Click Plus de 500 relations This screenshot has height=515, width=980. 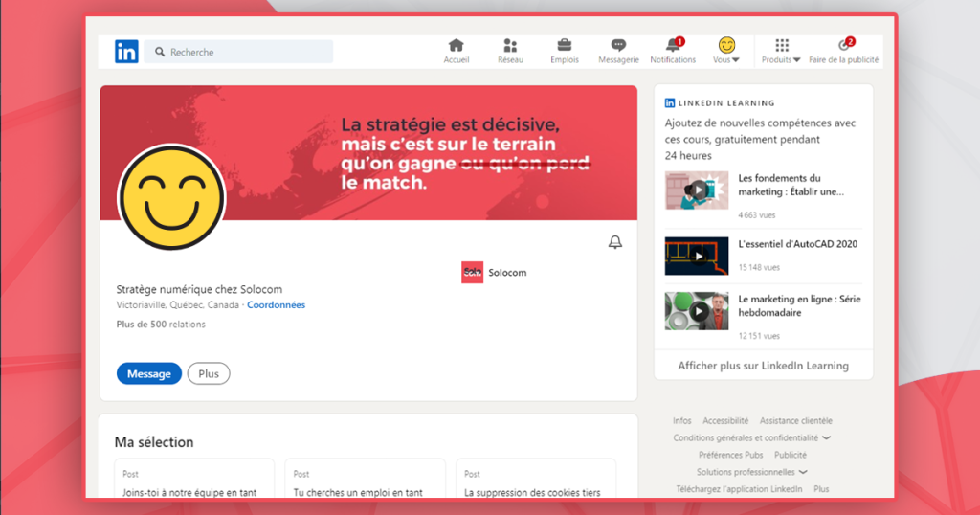[161, 325]
